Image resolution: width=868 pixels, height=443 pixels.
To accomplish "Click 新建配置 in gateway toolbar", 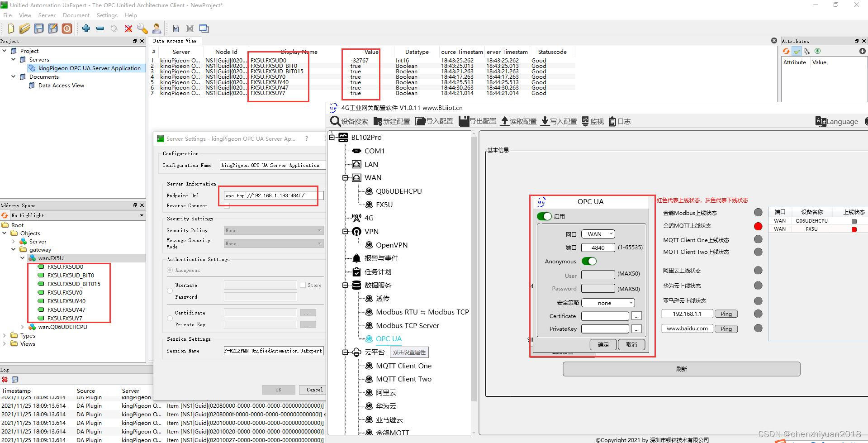I will click(x=392, y=121).
